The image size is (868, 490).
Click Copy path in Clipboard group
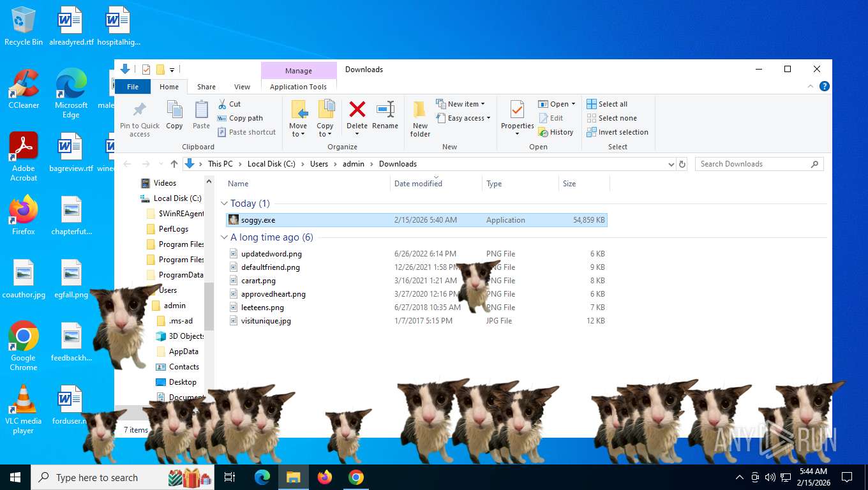point(240,118)
